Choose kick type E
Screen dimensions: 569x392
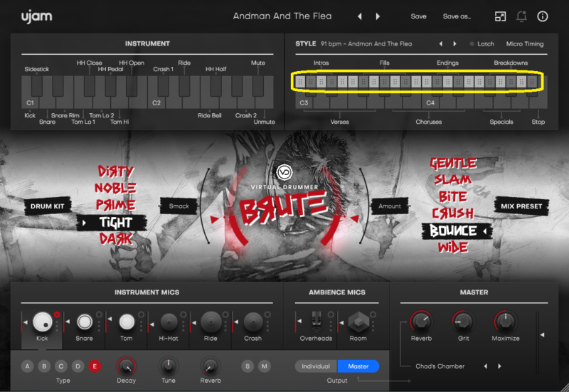[95, 366]
